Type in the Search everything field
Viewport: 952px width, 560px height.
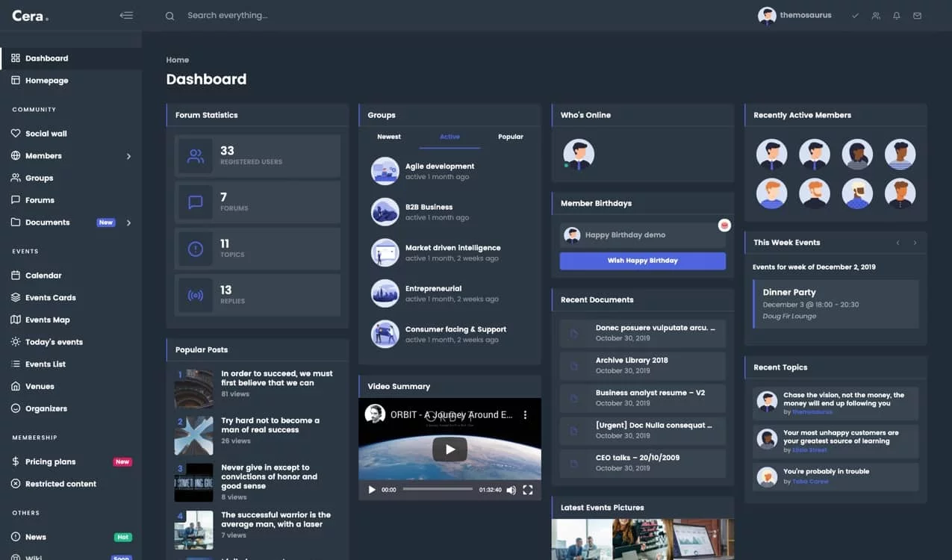(299, 16)
